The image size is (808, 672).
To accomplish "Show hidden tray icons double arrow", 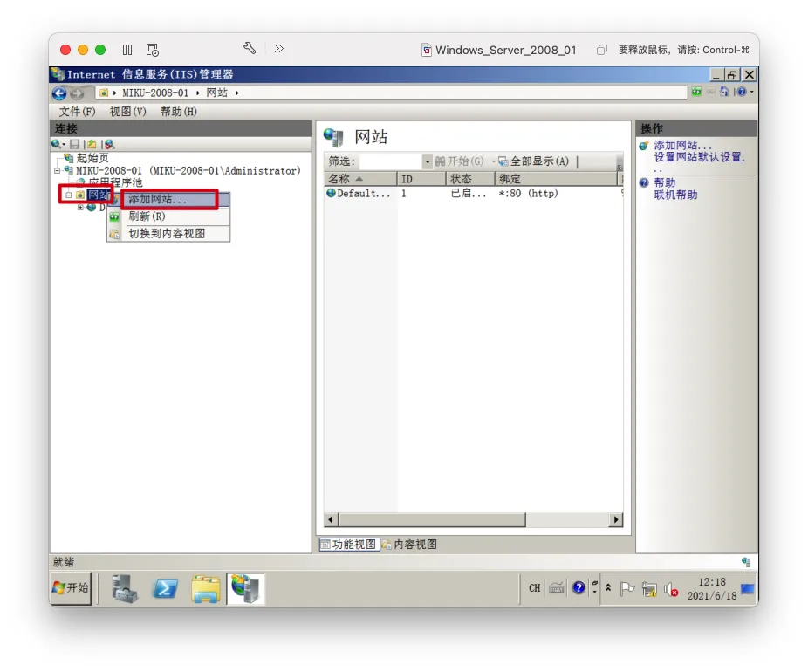I will [608, 588].
